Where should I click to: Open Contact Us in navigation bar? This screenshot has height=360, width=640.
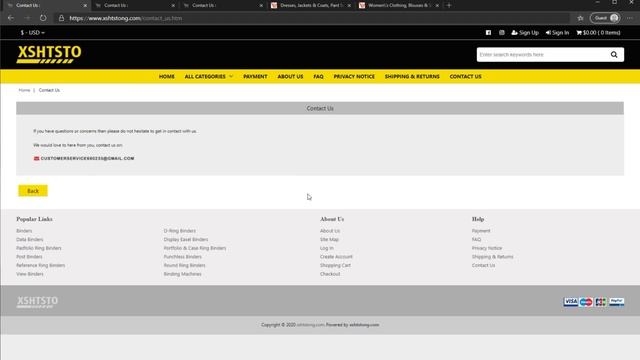pos(465,76)
